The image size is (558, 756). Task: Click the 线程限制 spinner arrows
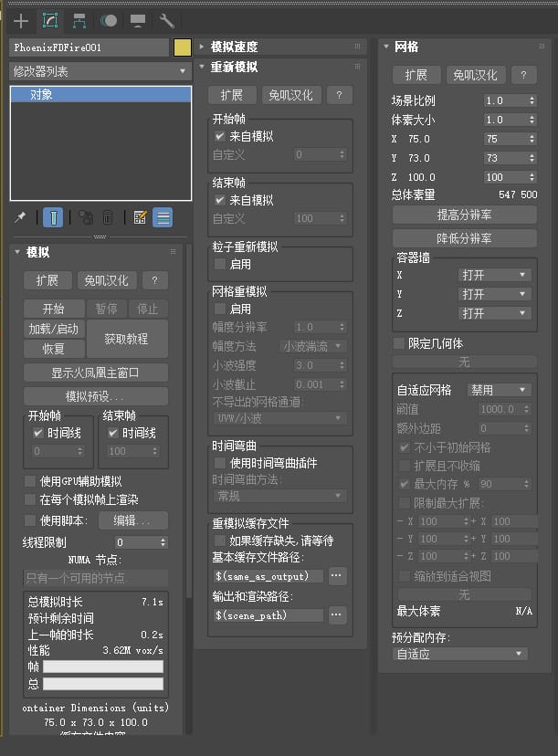163,542
